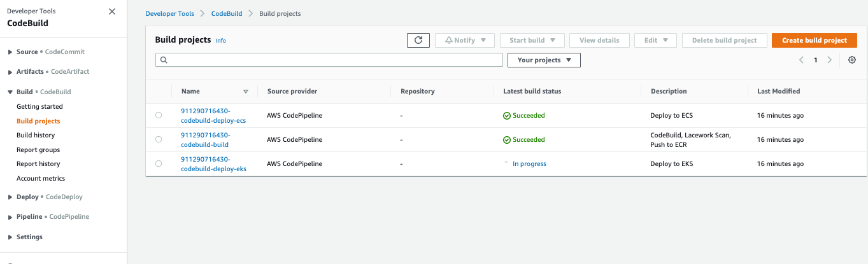Screen dimensions: 868x264
Task: Close the Developer Tools side panel
Action: pyautogui.click(x=112, y=11)
